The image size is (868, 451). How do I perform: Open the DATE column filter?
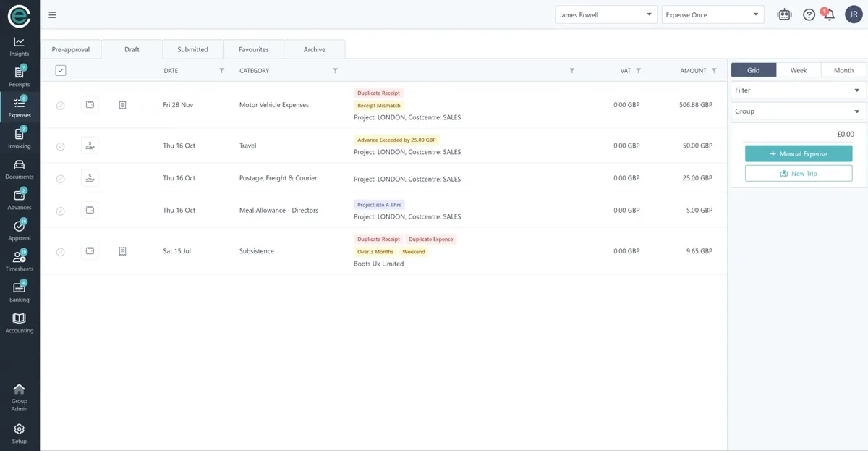221,71
